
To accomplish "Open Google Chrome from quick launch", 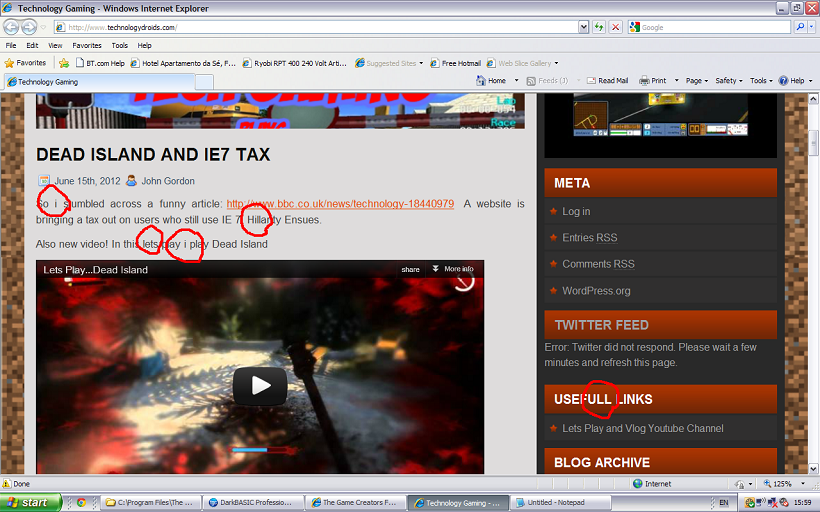I will (81, 503).
